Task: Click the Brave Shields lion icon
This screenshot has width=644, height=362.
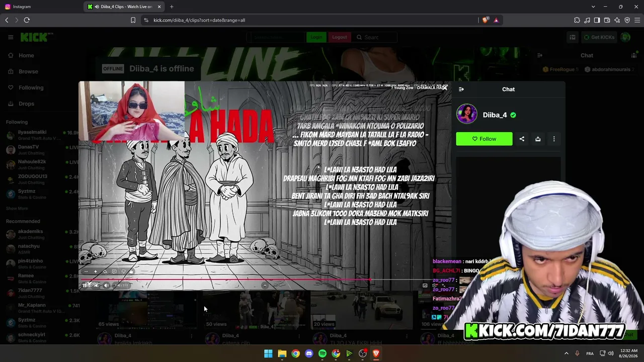Action: pyautogui.click(x=485, y=20)
